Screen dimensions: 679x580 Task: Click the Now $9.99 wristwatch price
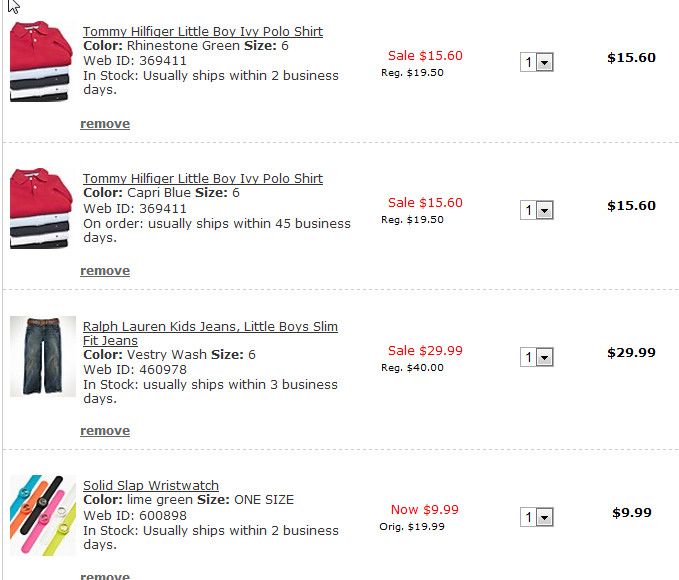[x=424, y=510]
